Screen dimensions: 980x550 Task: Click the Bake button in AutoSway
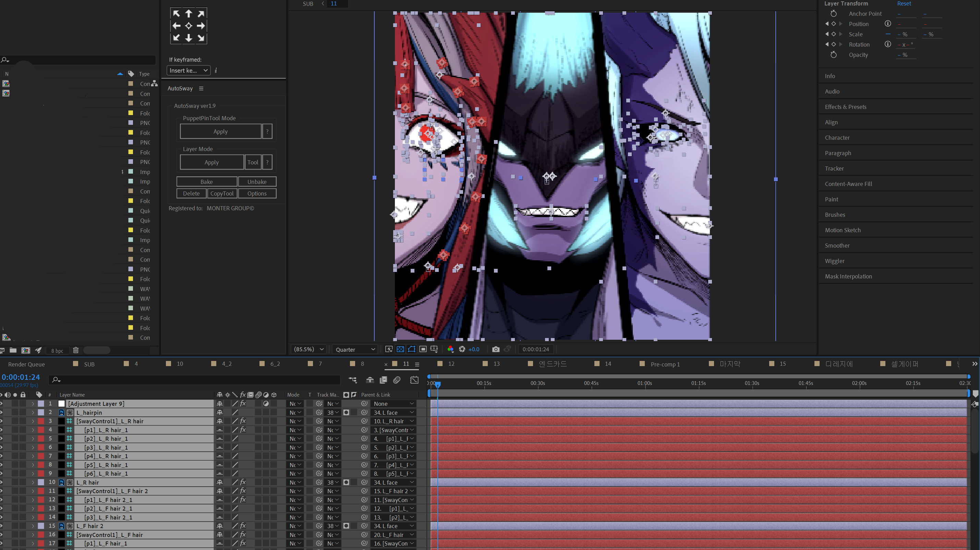click(x=207, y=182)
